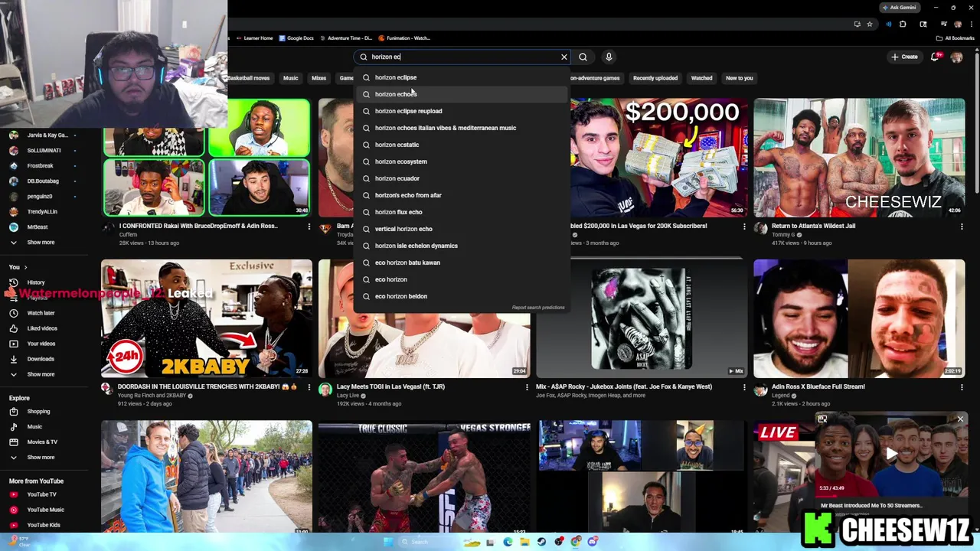
Task: Open Watch later in the sidebar
Action: click(41, 313)
